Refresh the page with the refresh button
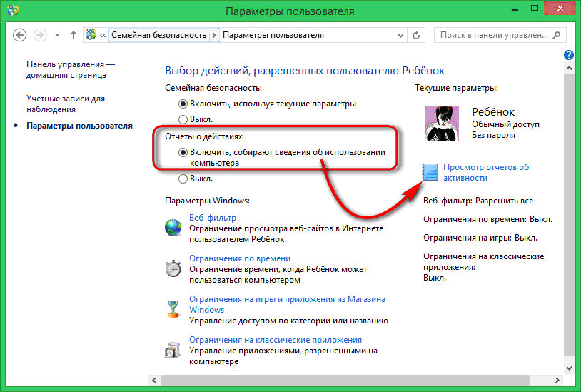581x392 pixels. [x=416, y=35]
